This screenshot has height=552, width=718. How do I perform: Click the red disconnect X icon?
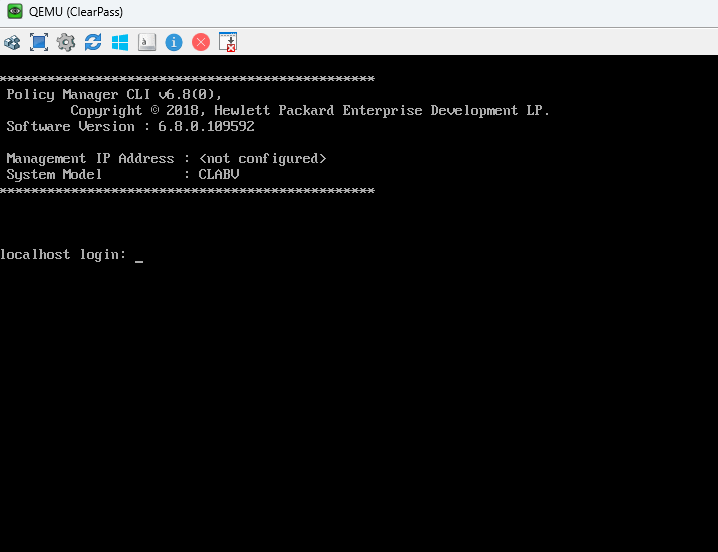(x=201, y=43)
